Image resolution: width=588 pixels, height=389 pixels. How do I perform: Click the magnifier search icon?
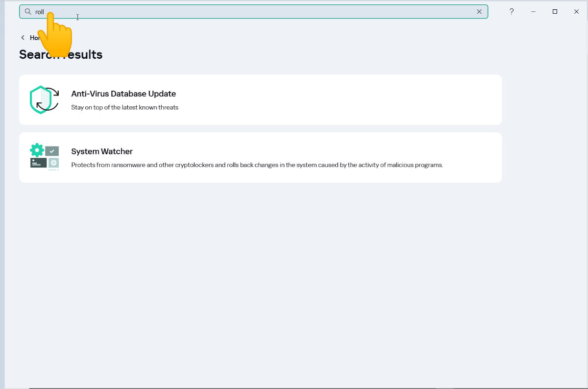(x=28, y=12)
